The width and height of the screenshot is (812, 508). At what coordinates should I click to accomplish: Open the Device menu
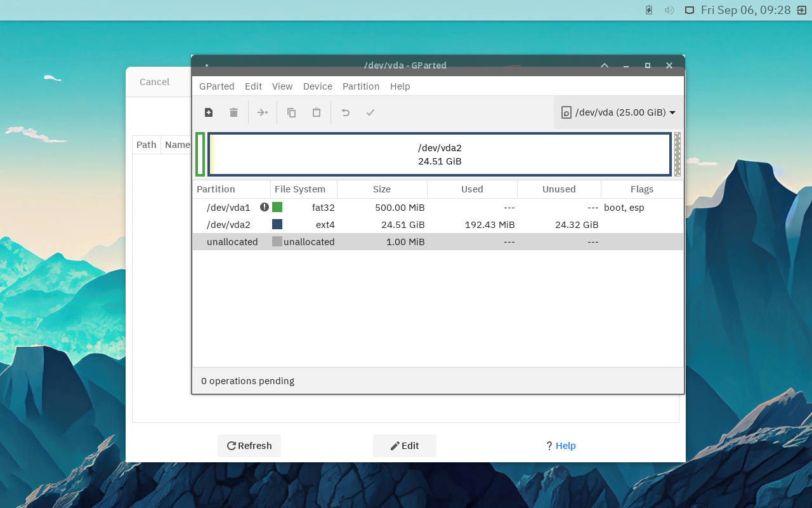pos(317,86)
